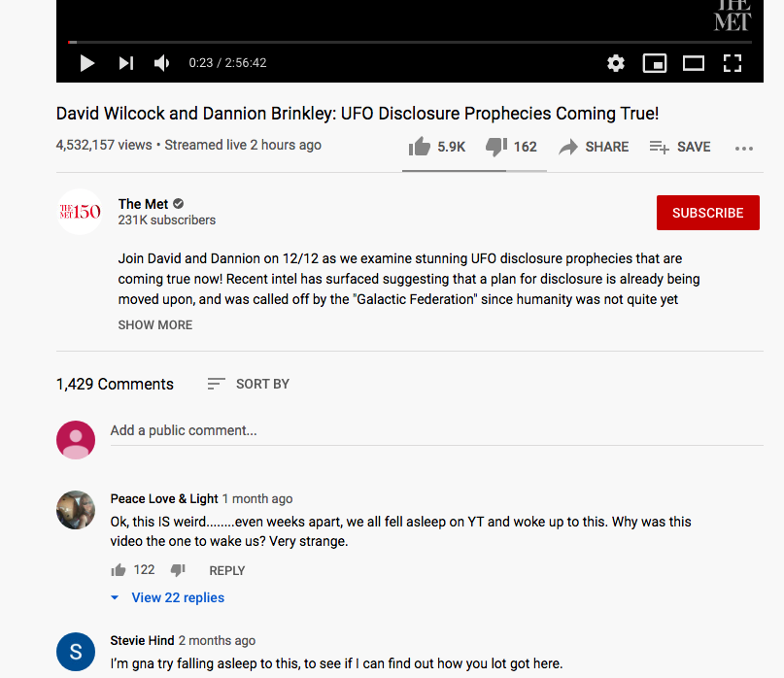Mute the video volume
The height and width of the screenshot is (678, 784).
click(162, 63)
